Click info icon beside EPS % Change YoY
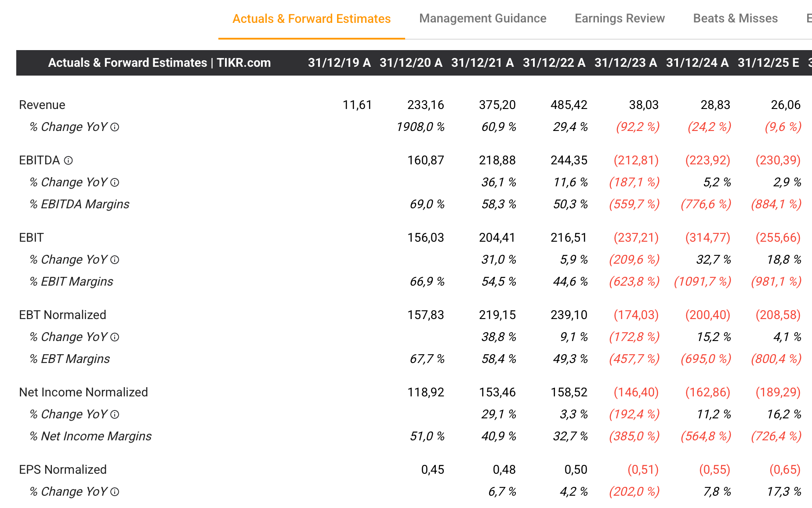 [115, 492]
